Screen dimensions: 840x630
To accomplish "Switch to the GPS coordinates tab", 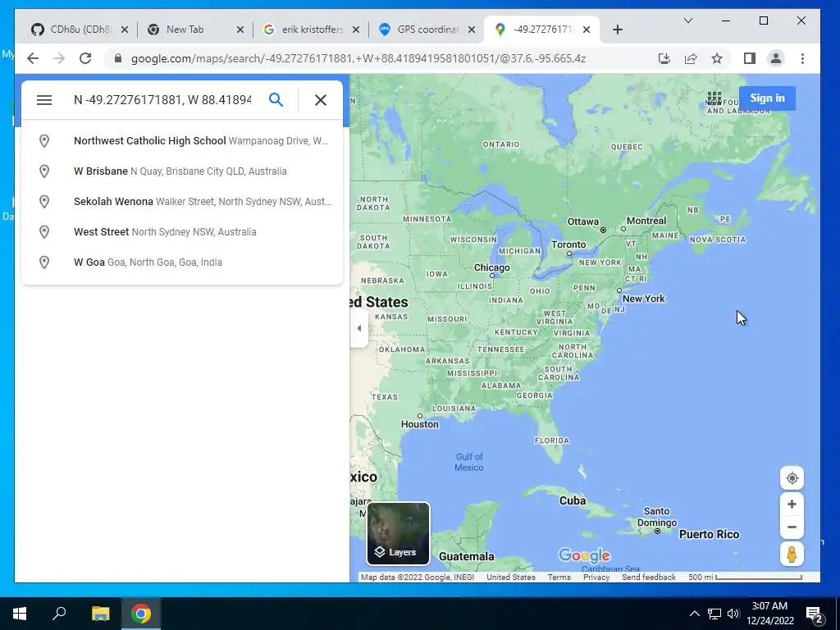I will 427,30.
